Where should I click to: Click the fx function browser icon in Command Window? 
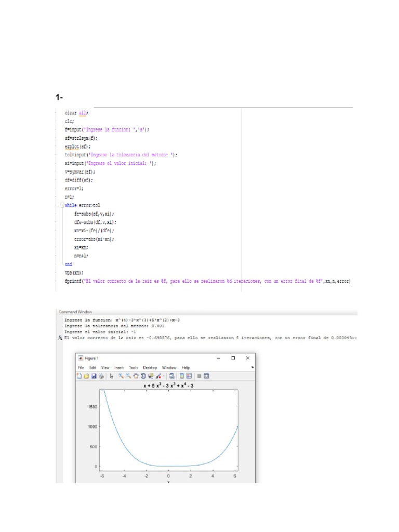point(60,338)
